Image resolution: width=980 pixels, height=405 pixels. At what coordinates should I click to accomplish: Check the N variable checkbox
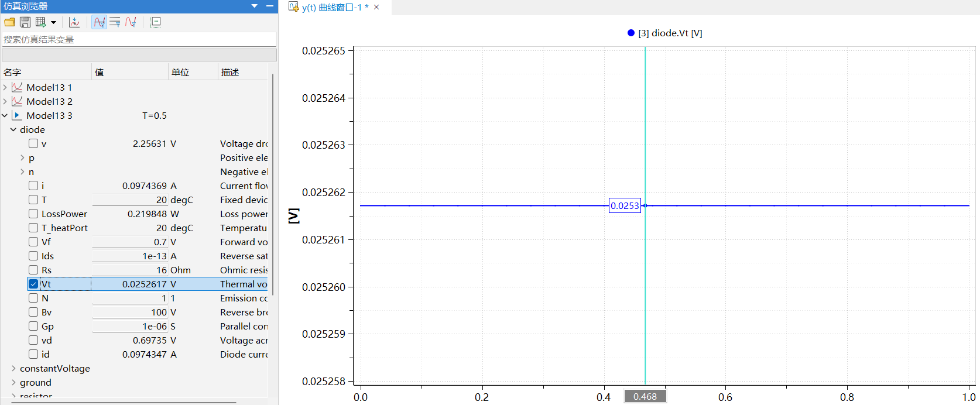[33, 298]
